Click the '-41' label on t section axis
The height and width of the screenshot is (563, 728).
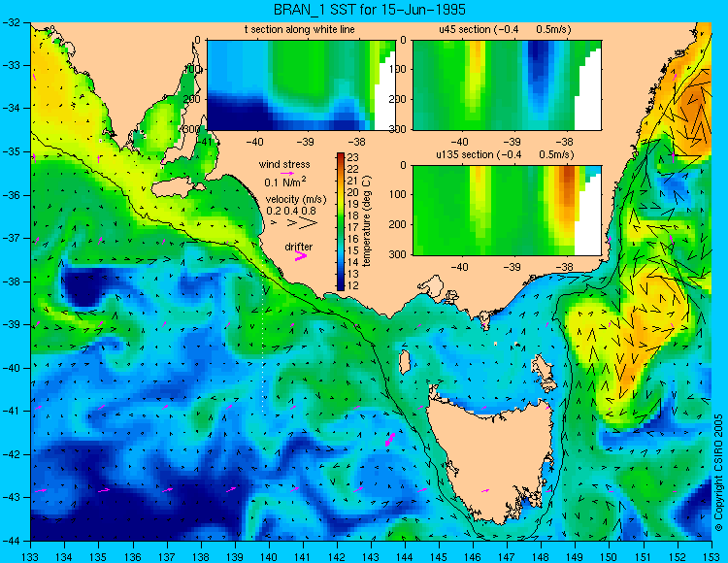[202, 142]
